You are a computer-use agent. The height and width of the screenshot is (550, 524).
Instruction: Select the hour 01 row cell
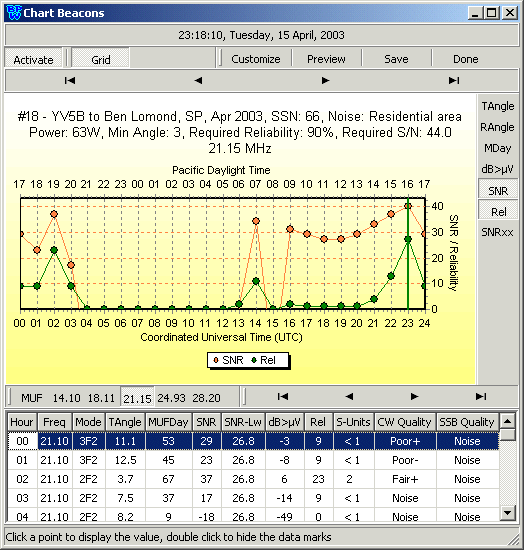22,460
